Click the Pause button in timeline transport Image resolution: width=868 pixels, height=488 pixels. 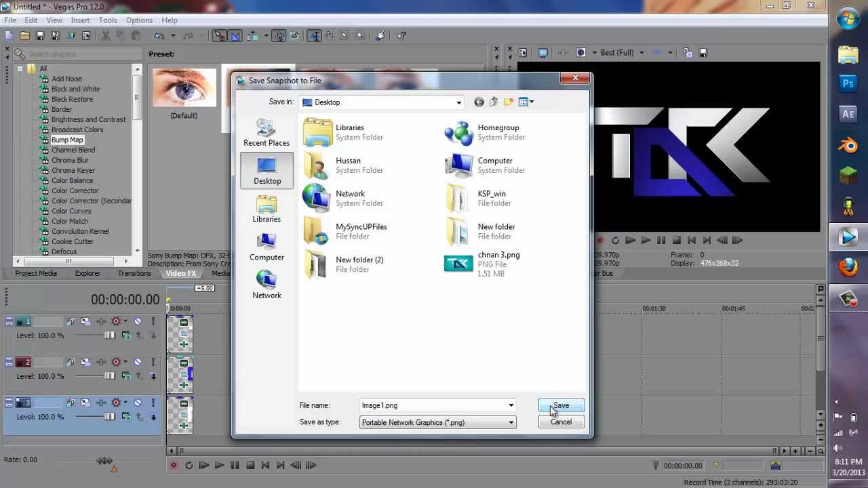235,465
